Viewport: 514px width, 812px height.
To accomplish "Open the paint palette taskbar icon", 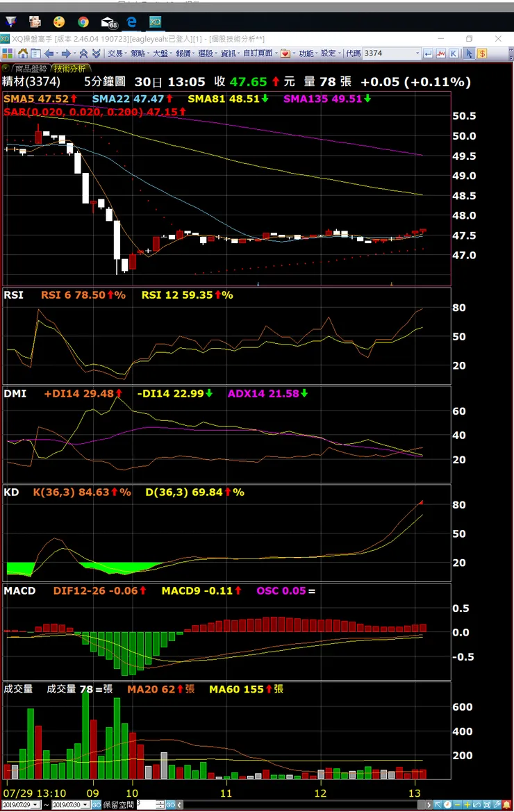I will tap(59, 22).
